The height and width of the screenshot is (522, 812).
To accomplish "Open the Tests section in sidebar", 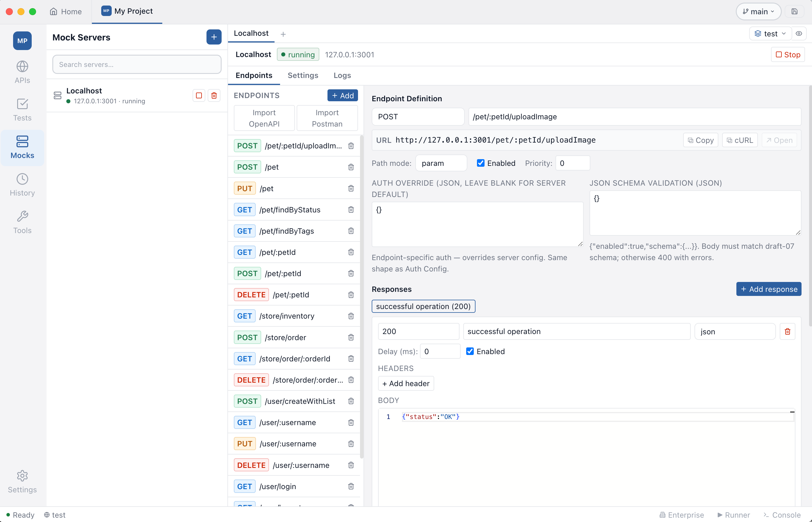I will point(22,110).
